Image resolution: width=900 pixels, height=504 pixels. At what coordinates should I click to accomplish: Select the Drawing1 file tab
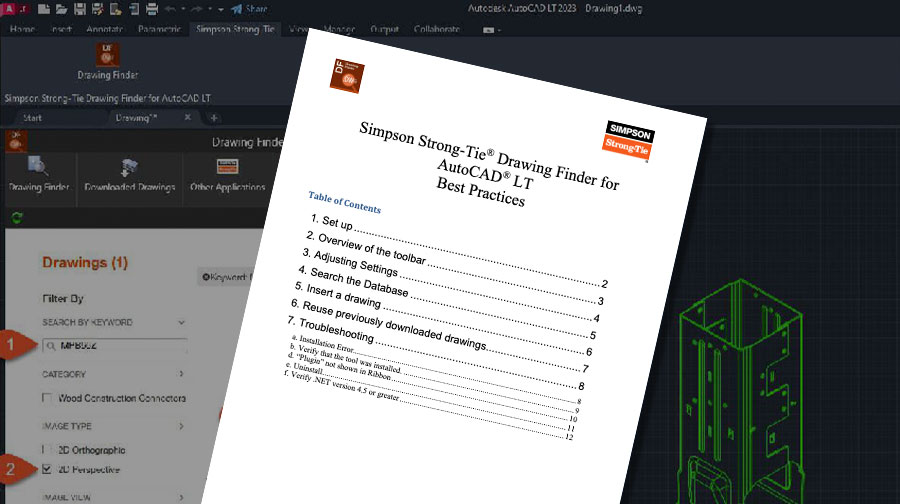(137, 118)
